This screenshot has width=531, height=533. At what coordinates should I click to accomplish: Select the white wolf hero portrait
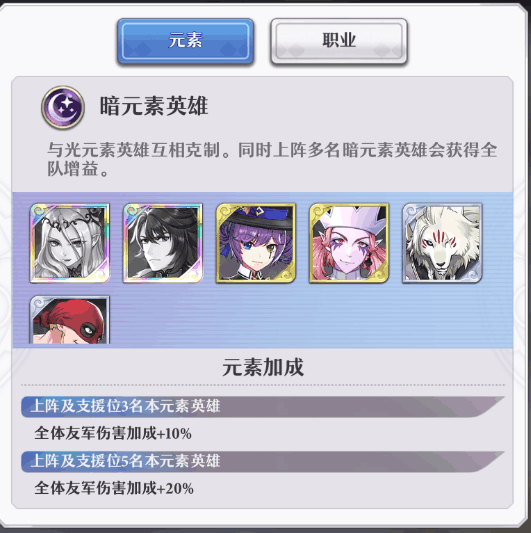(x=442, y=243)
